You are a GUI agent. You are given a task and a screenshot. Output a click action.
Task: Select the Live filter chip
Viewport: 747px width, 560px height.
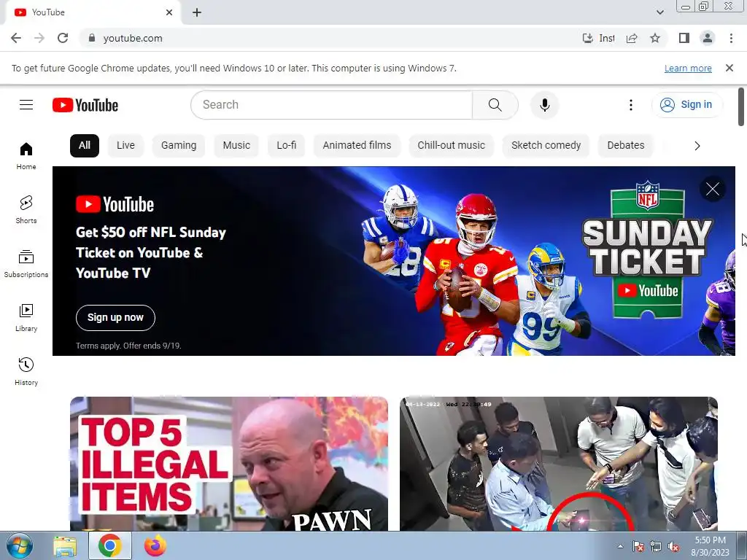[125, 146]
